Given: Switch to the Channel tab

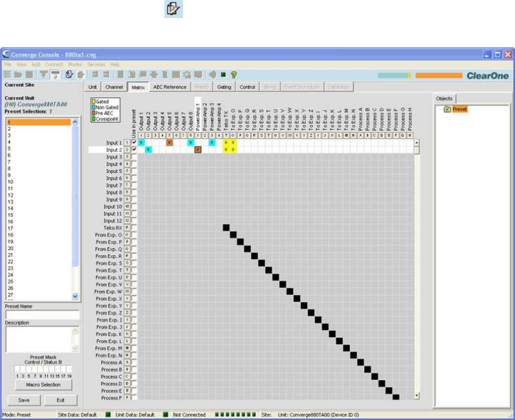Looking at the screenshot, I should tap(114, 87).
